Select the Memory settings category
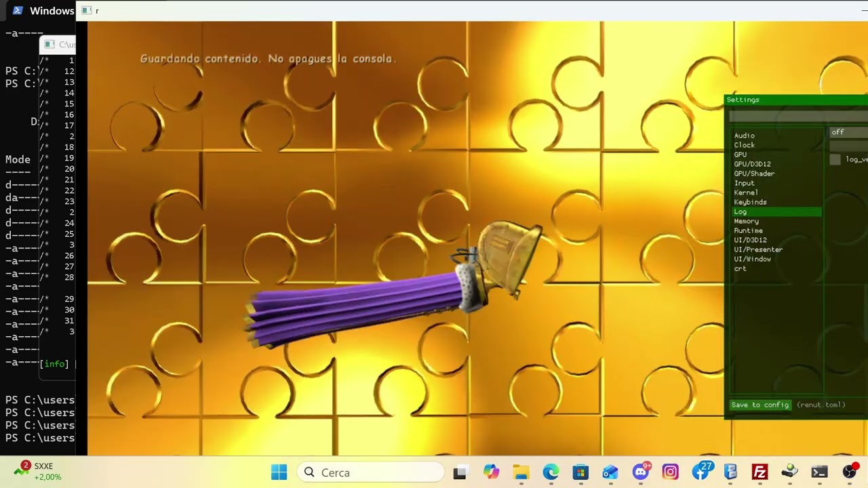The image size is (868, 488). coord(746,221)
